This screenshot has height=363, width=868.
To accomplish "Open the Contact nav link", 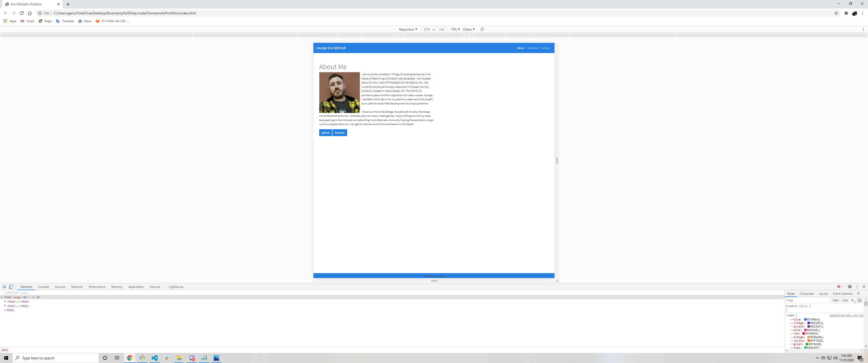I will (545, 48).
